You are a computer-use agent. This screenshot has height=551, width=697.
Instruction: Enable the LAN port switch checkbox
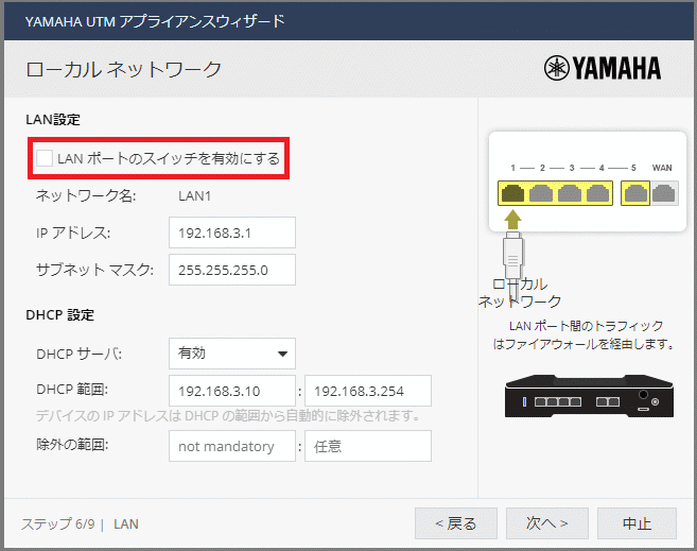click(44, 158)
